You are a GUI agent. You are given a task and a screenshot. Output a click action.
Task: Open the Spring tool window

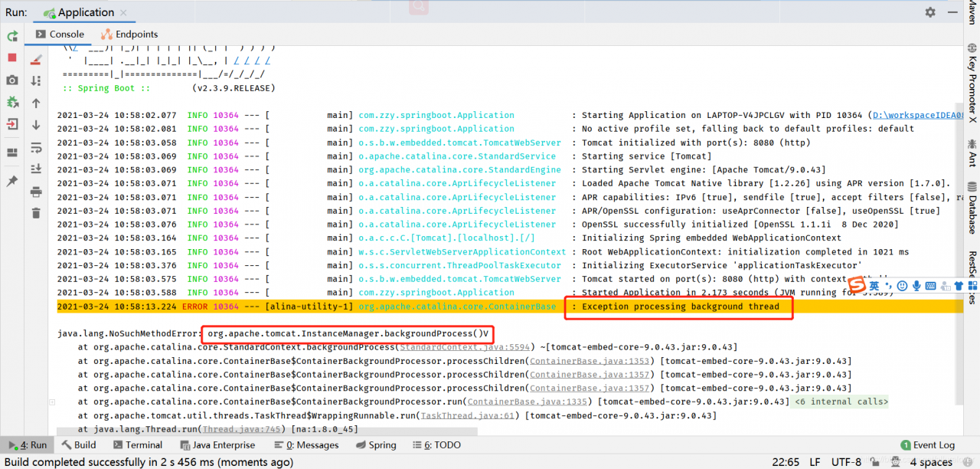(375, 444)
